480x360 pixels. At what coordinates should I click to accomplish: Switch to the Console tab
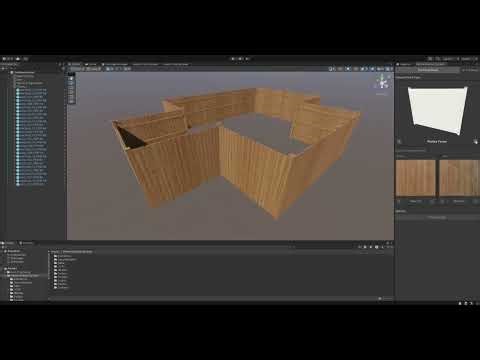click(27, 243)
